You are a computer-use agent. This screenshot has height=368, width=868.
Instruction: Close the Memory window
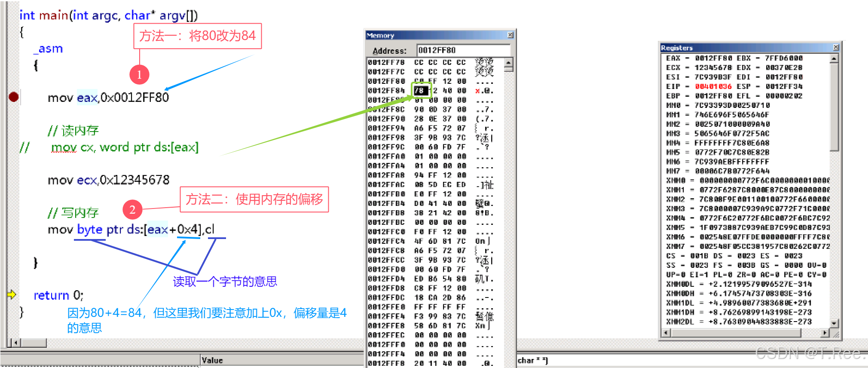[x=510, y=35]
